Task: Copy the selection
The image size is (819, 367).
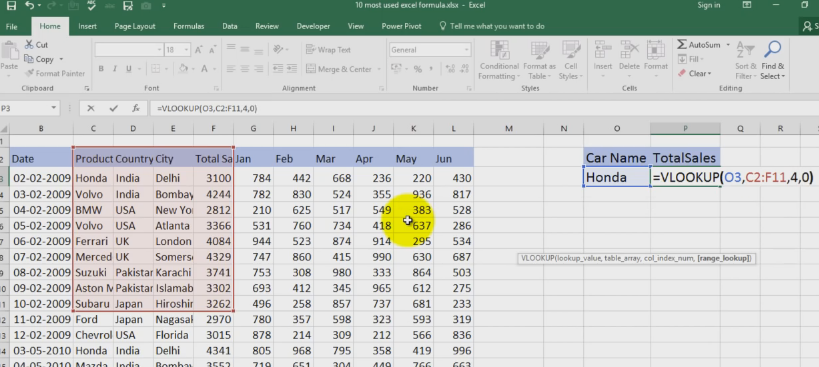Action: click(39, 60)
